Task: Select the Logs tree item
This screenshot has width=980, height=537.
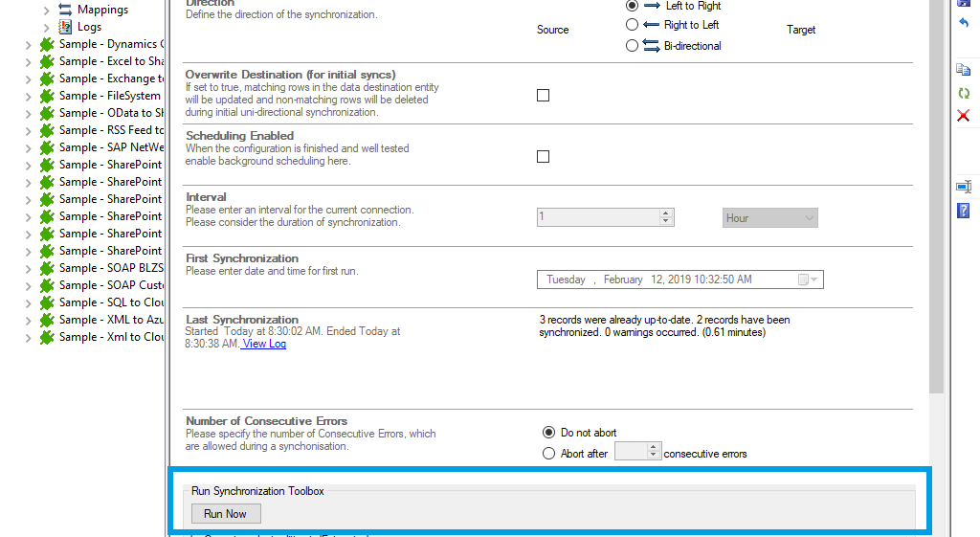Action: click(x=89, y=27)
